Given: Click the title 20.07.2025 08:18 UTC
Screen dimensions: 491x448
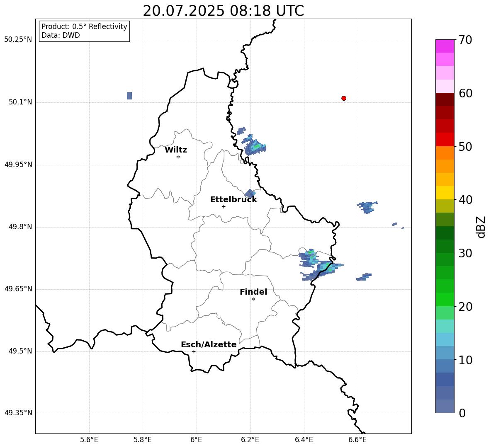Looking at the screenshot, I should pos(223,11).
